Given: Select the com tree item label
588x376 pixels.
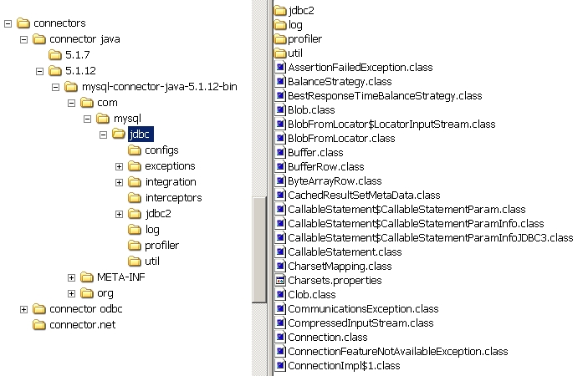Looking at the screenshot, I should click(107, 103).
